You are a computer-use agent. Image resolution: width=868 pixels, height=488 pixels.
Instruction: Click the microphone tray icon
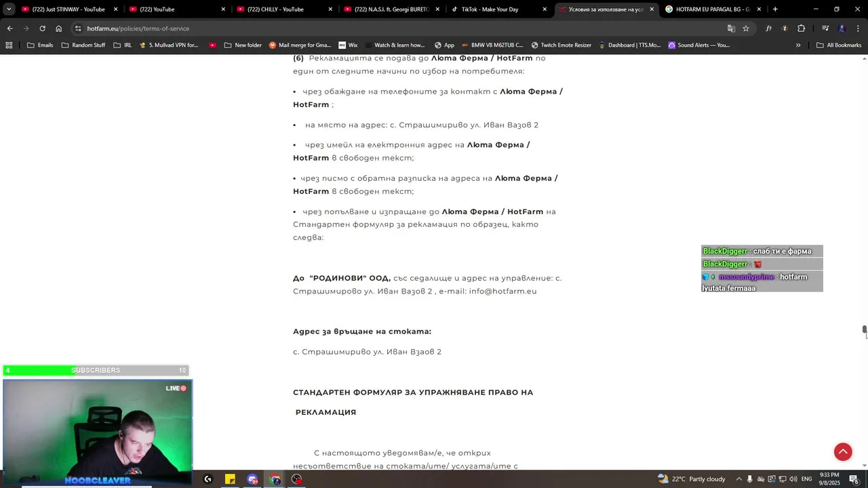click(750, 479)
